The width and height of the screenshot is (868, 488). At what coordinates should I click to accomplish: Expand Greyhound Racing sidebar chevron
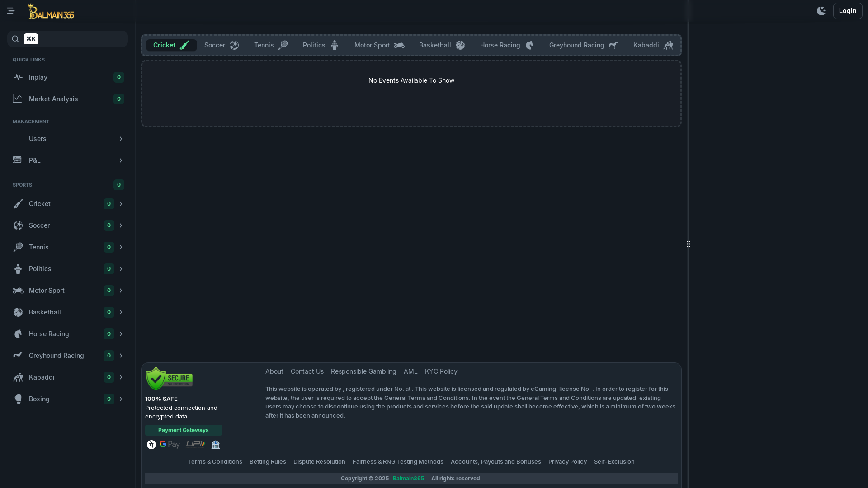(x=121, y=356)
